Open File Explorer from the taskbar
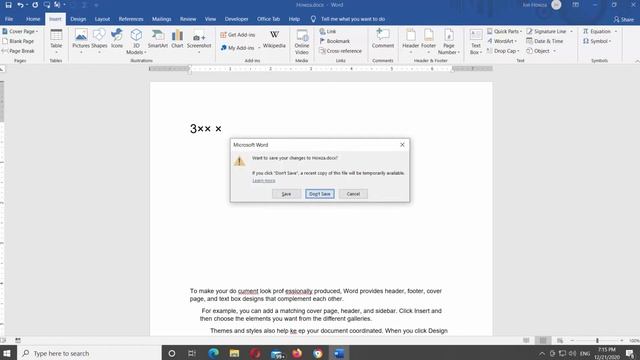Screen dimensions: 640x360 (x=234, y=353)
